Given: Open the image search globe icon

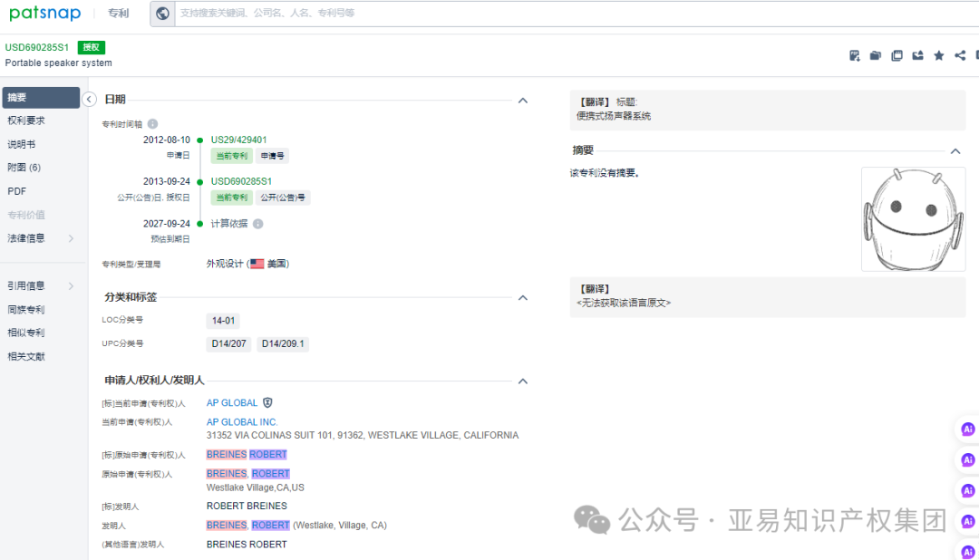Looking at the screenshot, I should pyautogui.click(x=163, y=13).
